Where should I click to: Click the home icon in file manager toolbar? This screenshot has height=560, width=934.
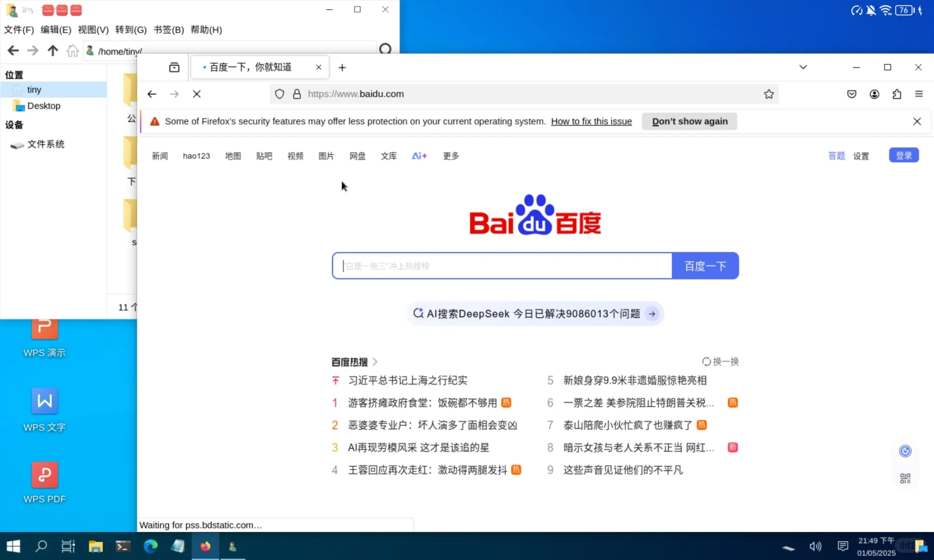tap(73, 50)
